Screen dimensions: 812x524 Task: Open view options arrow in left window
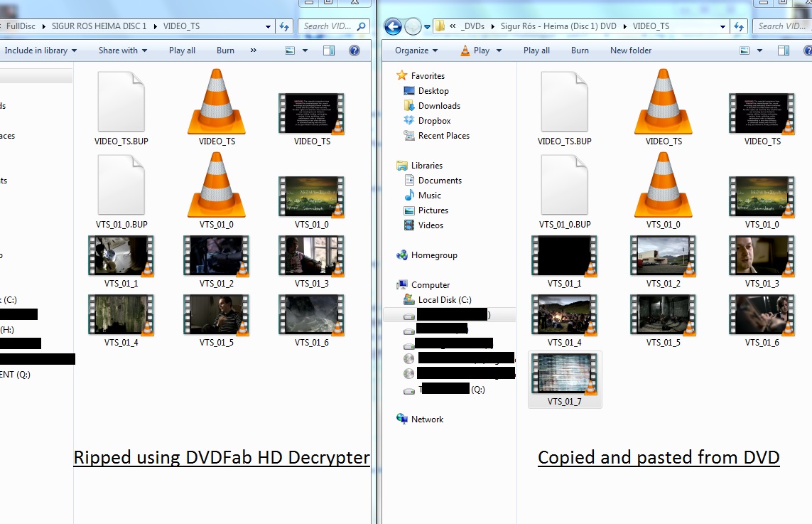(305, 50)
